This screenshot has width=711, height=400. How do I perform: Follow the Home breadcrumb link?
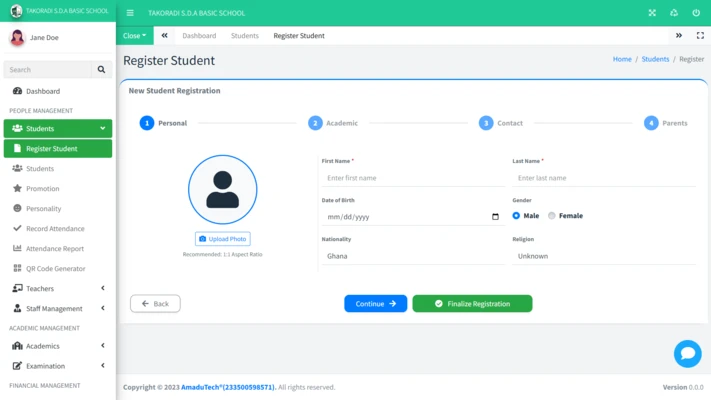pyautogui.click(x=622, y=59)
